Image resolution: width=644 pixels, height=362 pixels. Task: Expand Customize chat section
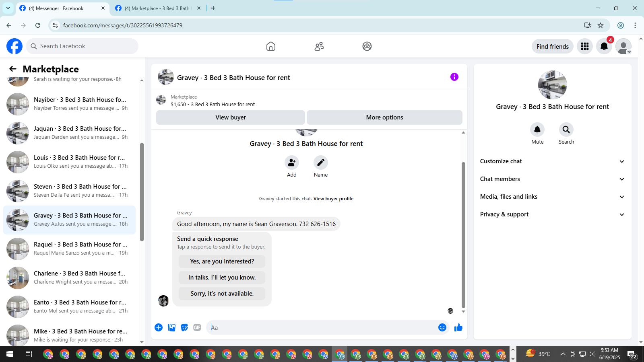pyautogui.click(x=552, y=161)
